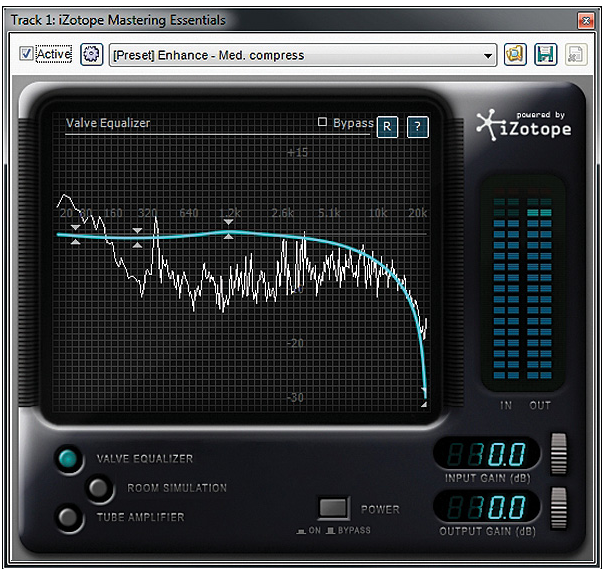603x569 pixels.
Task: Select the Tube Amplifier module button
Action: click(x=68, y=517)
